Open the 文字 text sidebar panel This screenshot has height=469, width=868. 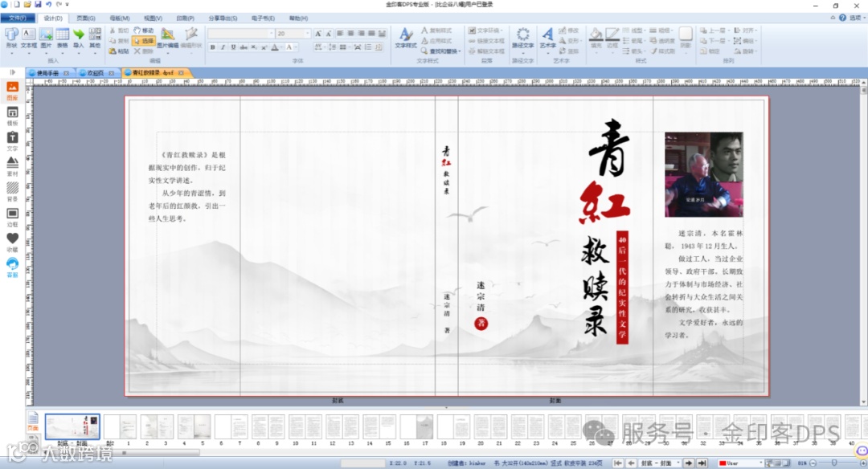click(x=12, y=141)
